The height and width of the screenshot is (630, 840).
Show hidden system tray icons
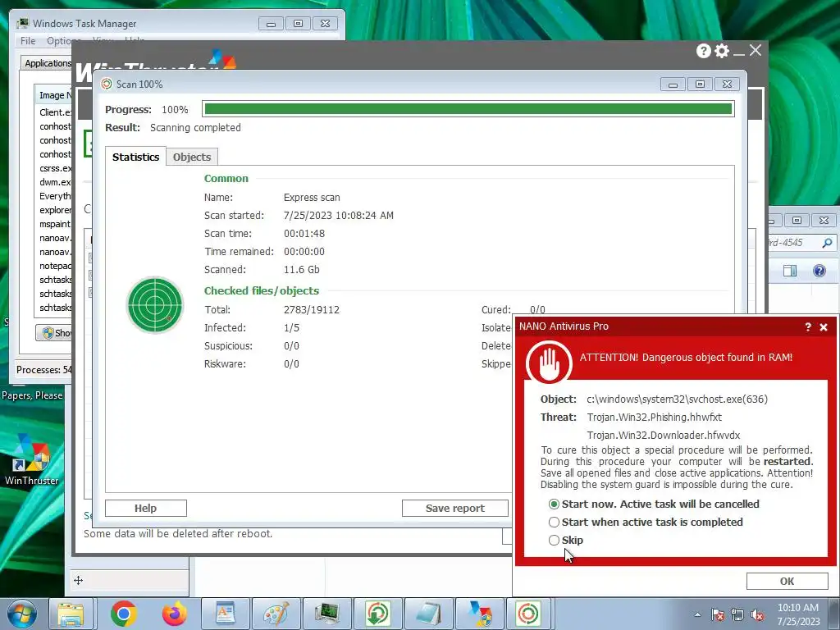pyautogui.click(x=697, y=615)
